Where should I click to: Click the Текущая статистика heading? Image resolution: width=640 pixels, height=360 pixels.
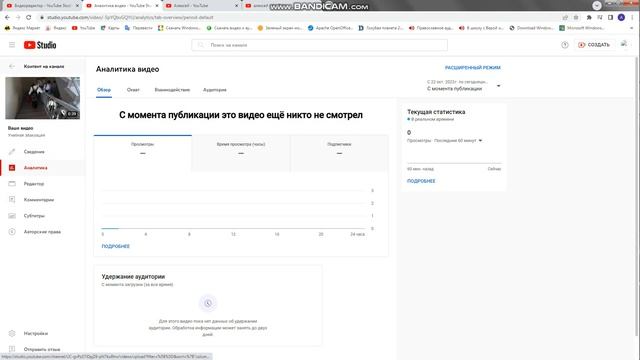point(436,111)
